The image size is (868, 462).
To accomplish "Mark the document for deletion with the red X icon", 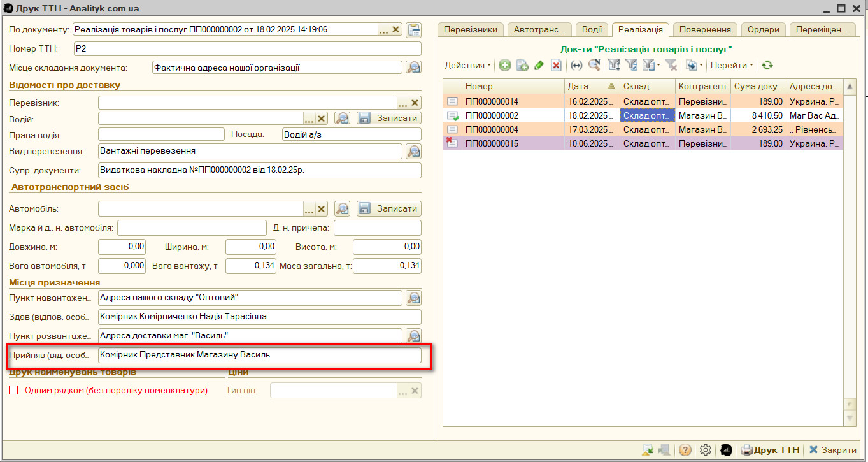I will point(556,65).
